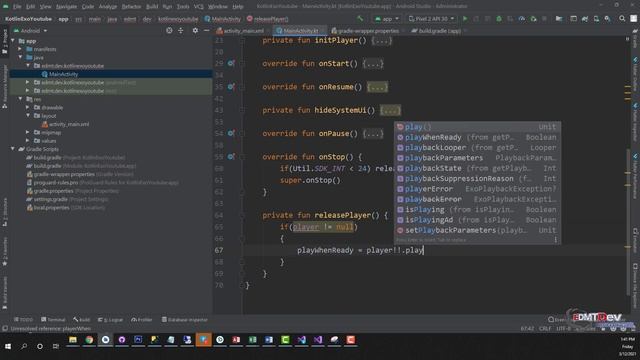Choose playbackState completion suggestion

click(x=477, y=168)
